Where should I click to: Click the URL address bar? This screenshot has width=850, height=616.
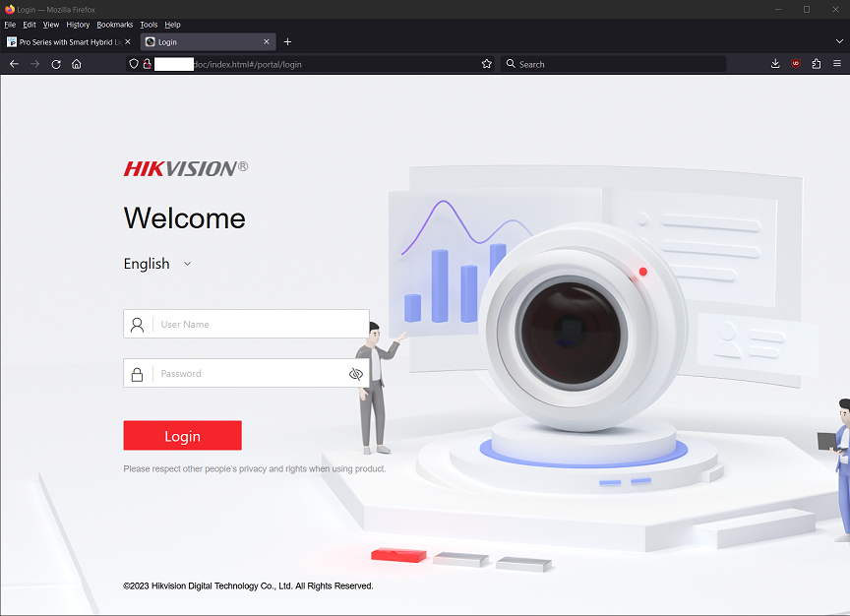tap(310, 64)
